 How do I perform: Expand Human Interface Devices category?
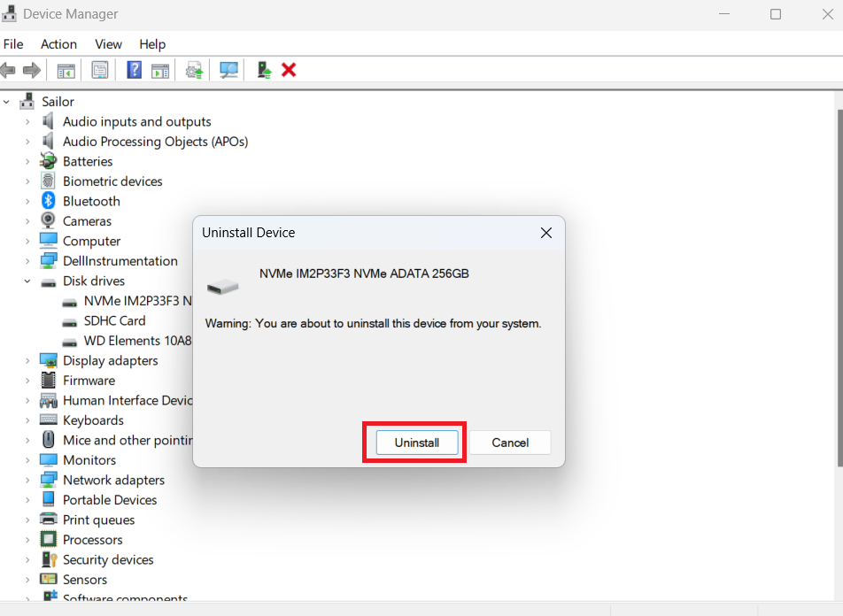coord(27,400)
